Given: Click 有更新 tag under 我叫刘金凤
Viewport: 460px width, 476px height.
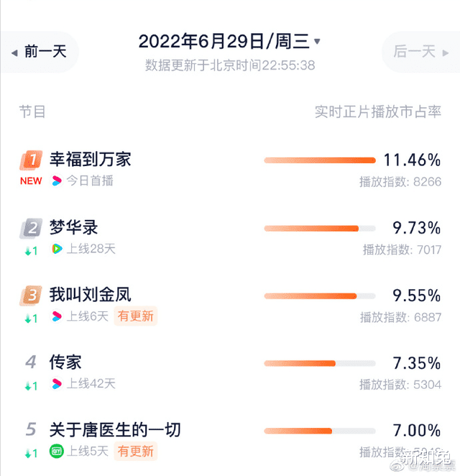Looking at the screenshot, I should (x=135, y=316).
